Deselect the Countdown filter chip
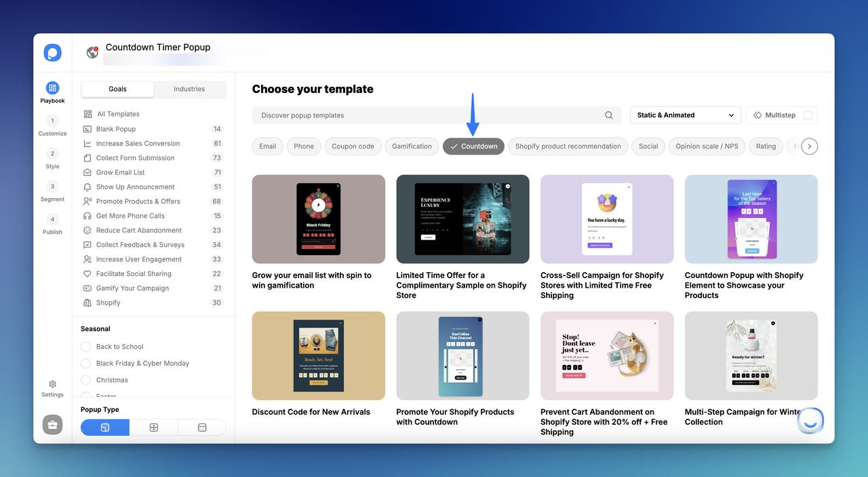This screenshot has height=477, width=868. coord(473,146)
